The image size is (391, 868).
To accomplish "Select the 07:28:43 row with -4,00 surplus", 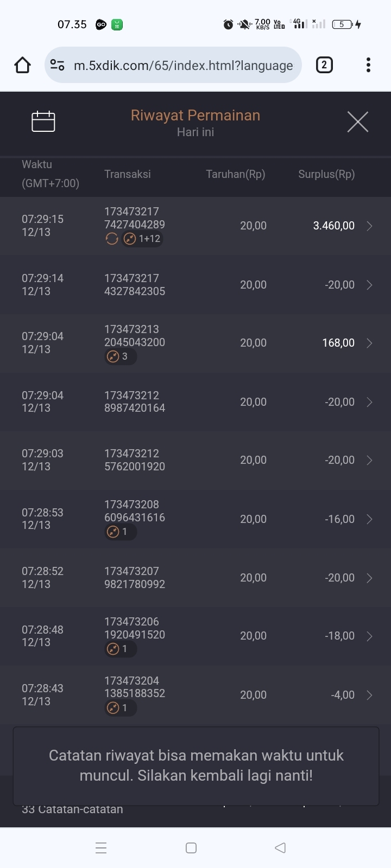I will coord(195,695).
